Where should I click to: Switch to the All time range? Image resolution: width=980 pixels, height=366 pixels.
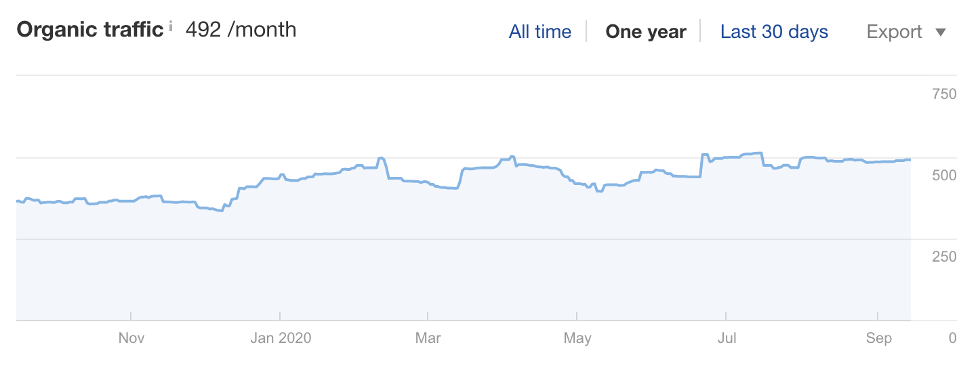[539, 32]
